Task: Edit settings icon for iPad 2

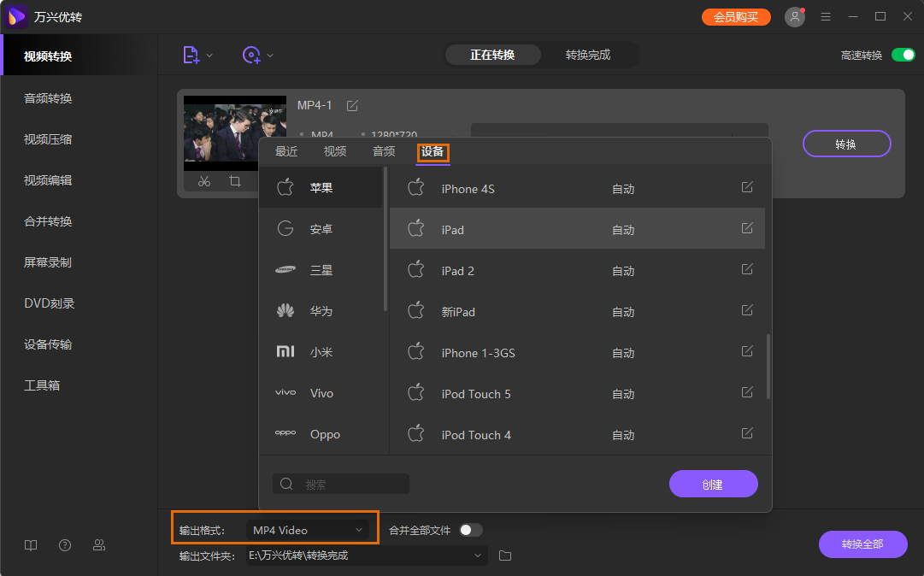Action: tap(746, 269)
